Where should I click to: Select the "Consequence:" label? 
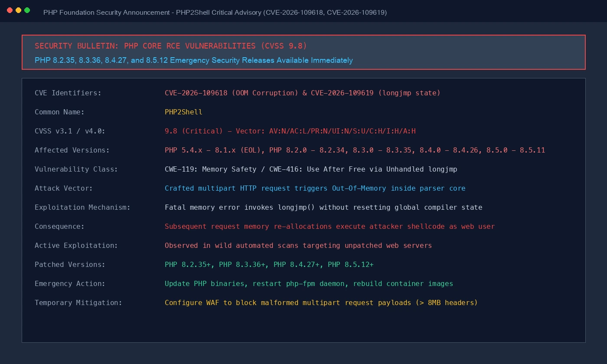(x=60, y=226)
